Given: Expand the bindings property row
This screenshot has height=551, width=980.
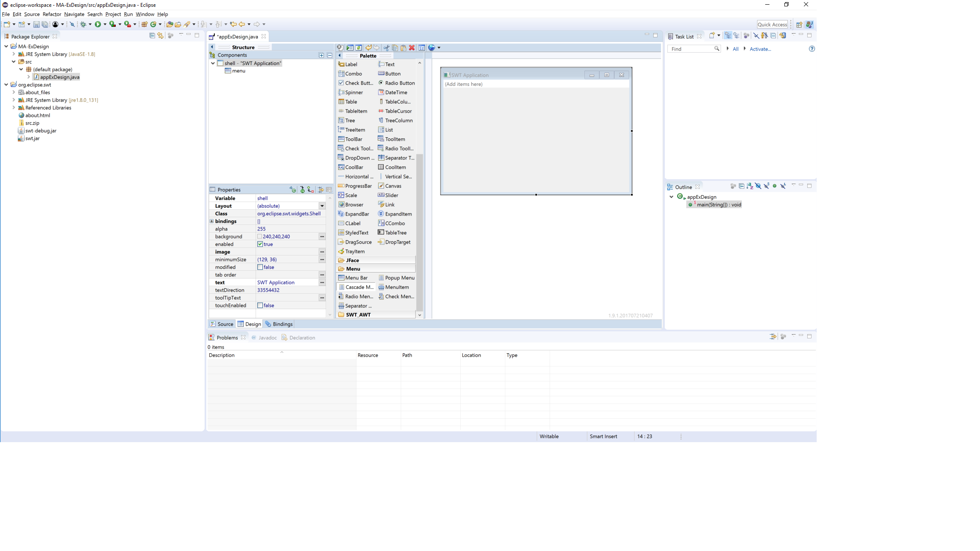Looking at the screenshot, I should click(212, 221).
